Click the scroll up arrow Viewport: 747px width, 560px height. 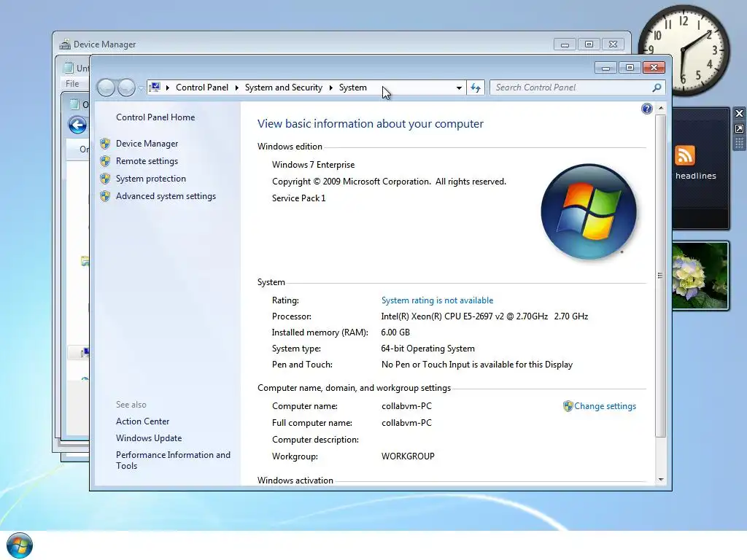click(x=661, y=108)
